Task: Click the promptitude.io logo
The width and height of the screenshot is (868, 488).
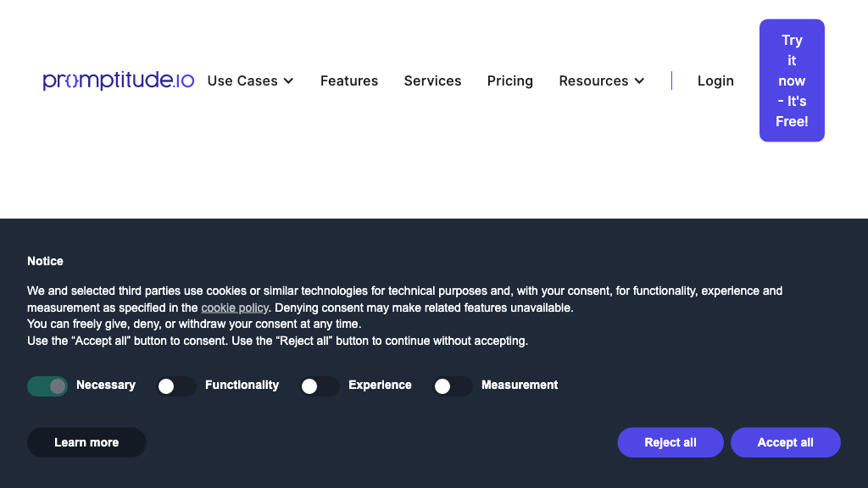Action: click(x=118, y=80)
